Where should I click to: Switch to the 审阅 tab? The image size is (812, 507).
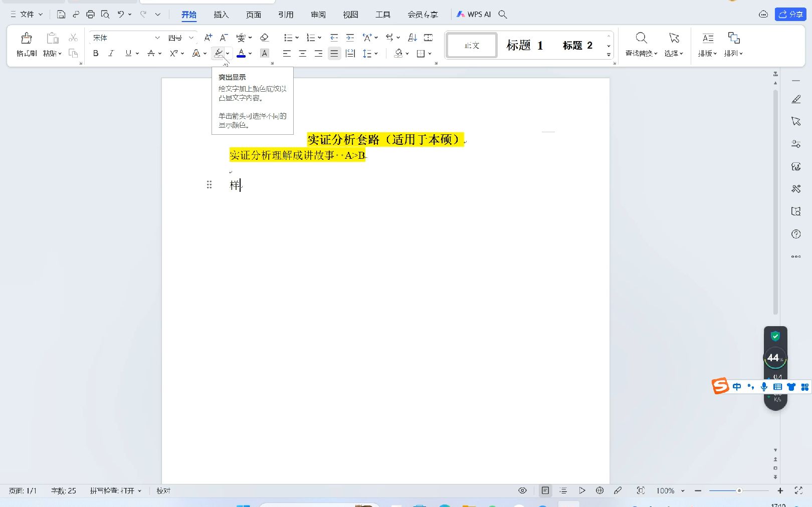[318, 15]
